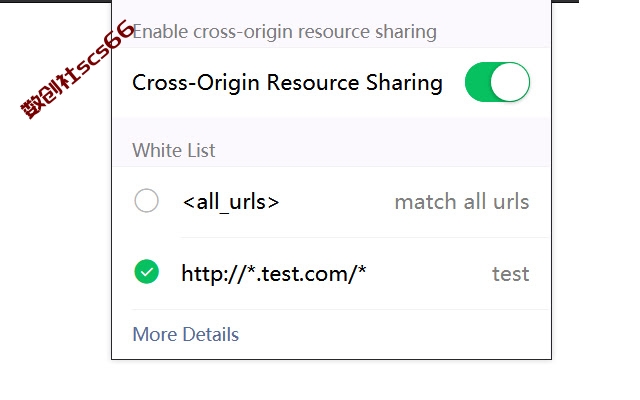The width and height of the screenshot is (640, 400).
Task: Click the empty gray circle in White List
Action: pos(147,200)
